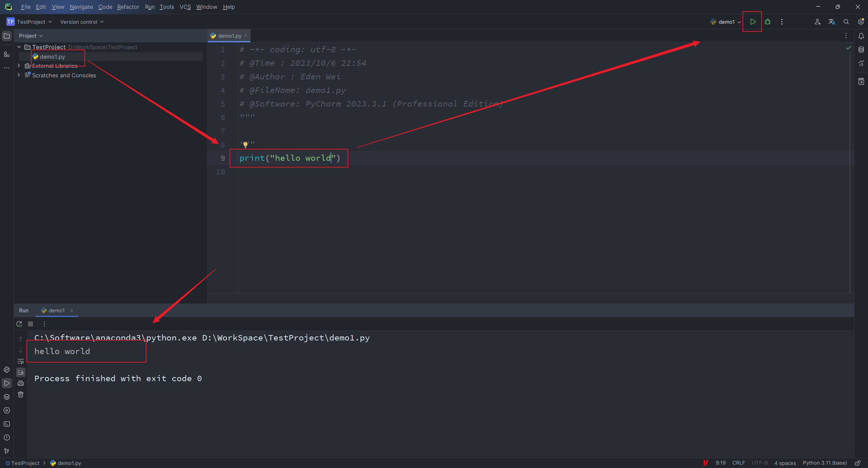Image resolution: width=868 pixels, height=468 pixels.
Task: Toggle soft-wrap in Run console
Action: point(21,361)
